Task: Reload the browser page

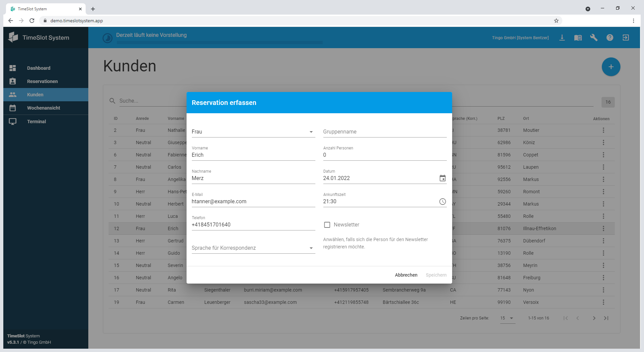Action: (32, 21)
